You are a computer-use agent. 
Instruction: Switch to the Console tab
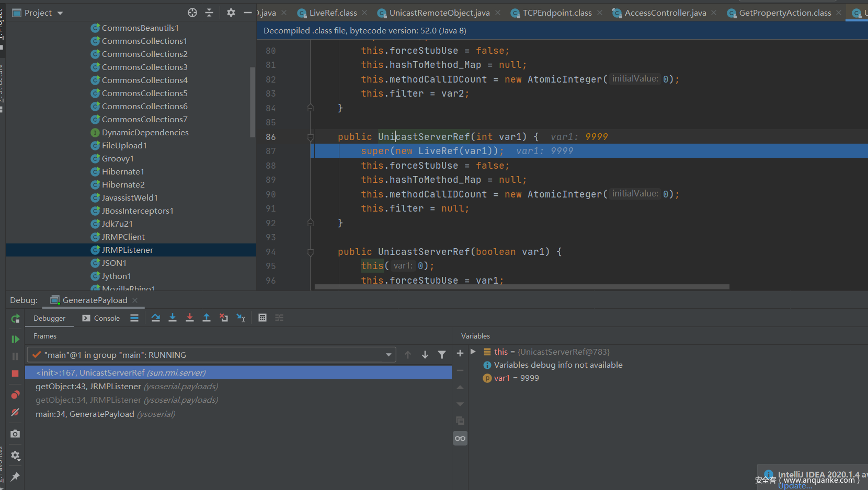click(101, 318)
